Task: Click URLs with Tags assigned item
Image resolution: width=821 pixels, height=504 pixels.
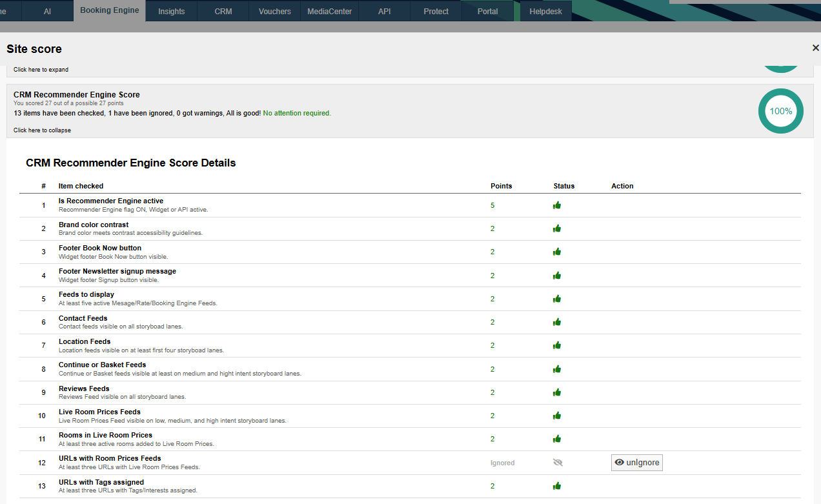Action: pos(101,482)
